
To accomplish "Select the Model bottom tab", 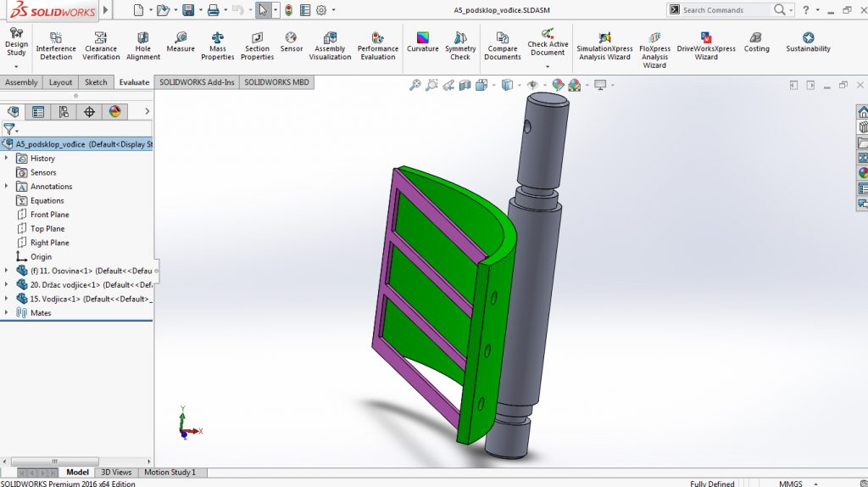I will pos(77,472).
